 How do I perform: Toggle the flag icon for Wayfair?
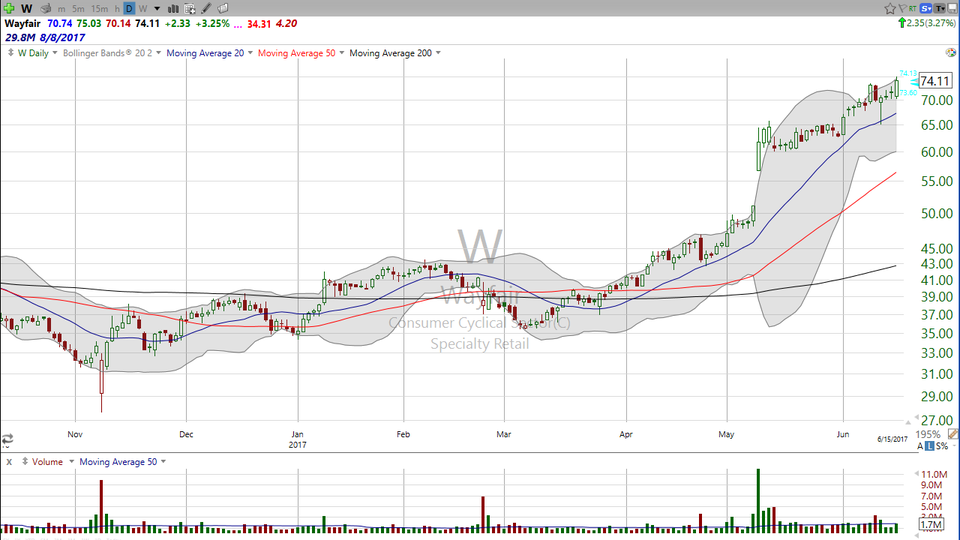coord(902,8)
